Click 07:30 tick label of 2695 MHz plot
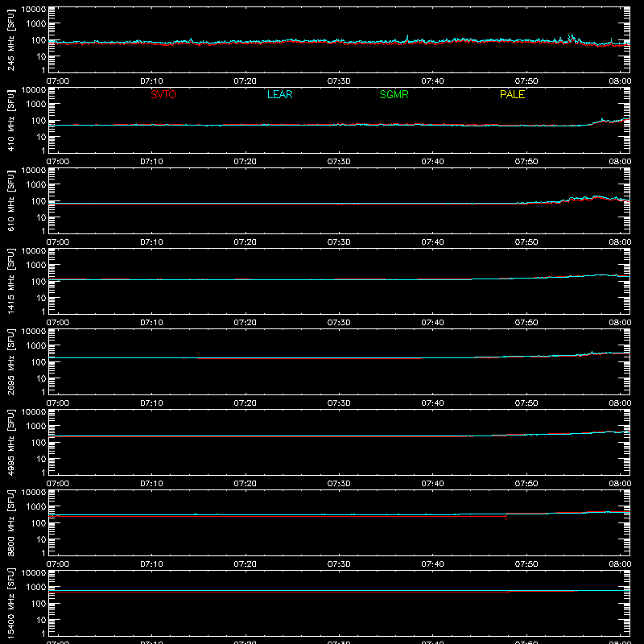The image size is (644, 644). pyautogui.click(x=339, y=403)
